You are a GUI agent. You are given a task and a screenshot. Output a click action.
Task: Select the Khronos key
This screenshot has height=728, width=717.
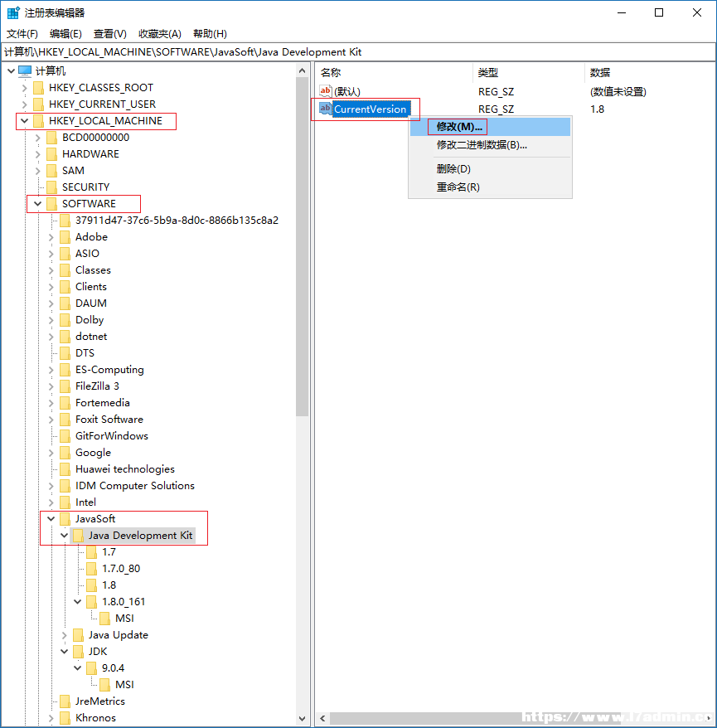tap(95, 718)
